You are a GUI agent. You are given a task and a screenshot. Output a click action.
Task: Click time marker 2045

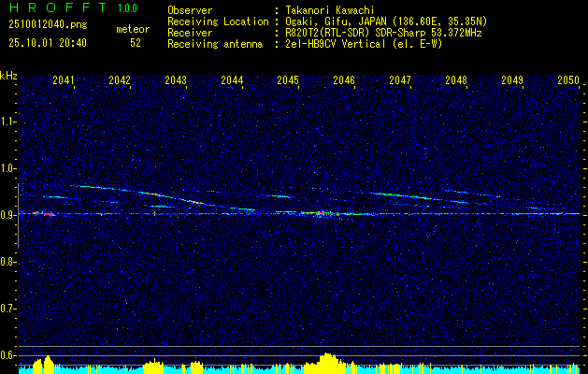288,80
